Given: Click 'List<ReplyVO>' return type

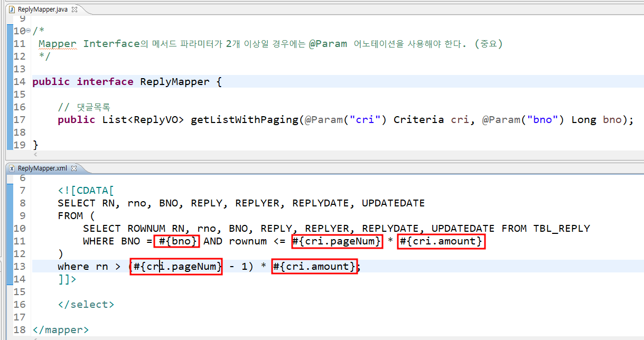Looking at the screenshot, I should pyautogui.click(x=143, y=120).
